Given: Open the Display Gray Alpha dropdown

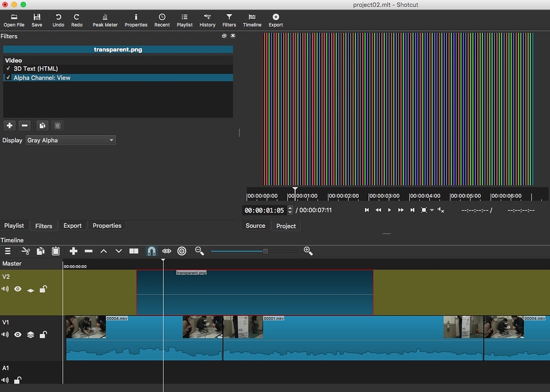Looking at the screenshot, I should (x=71, y=140).
